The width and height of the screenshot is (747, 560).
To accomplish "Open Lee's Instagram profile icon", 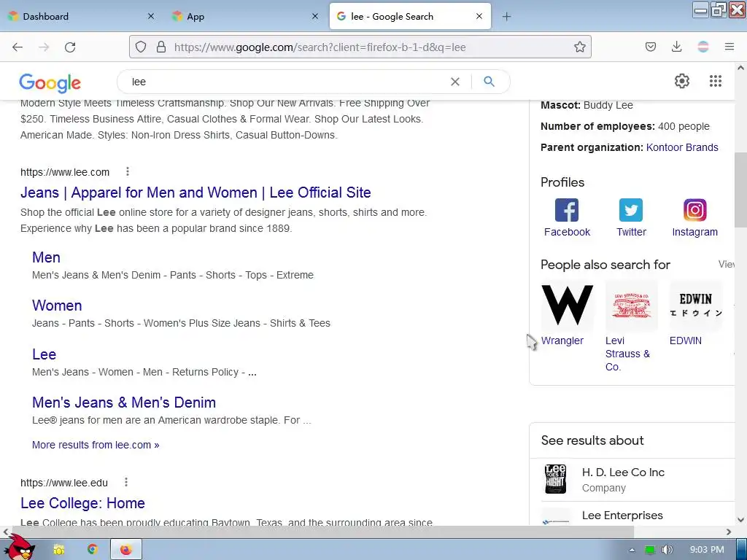I will (694, 210).
